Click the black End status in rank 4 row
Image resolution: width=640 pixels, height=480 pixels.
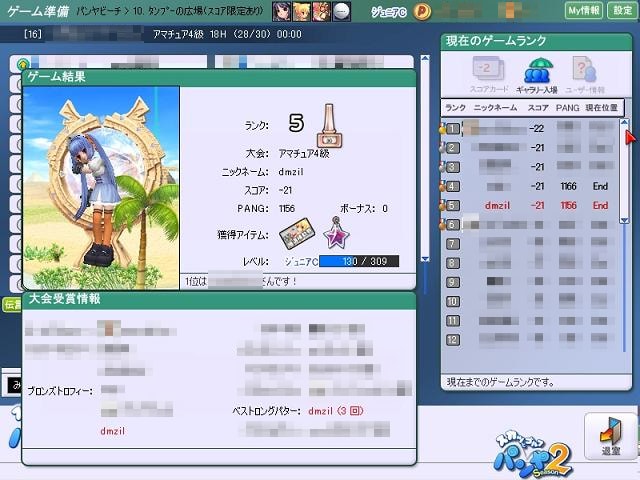click(x=600, y=186)
